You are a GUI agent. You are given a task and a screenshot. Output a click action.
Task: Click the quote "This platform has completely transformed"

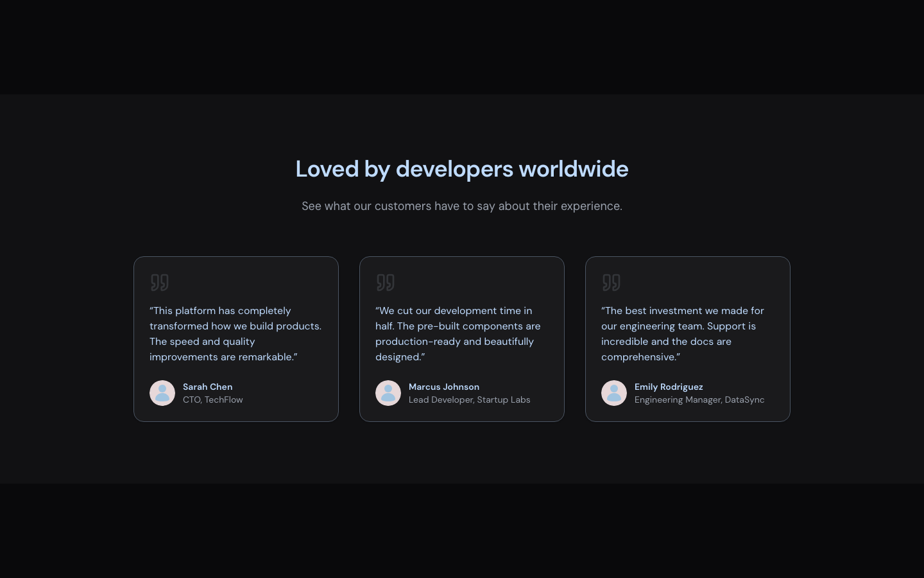235,334
